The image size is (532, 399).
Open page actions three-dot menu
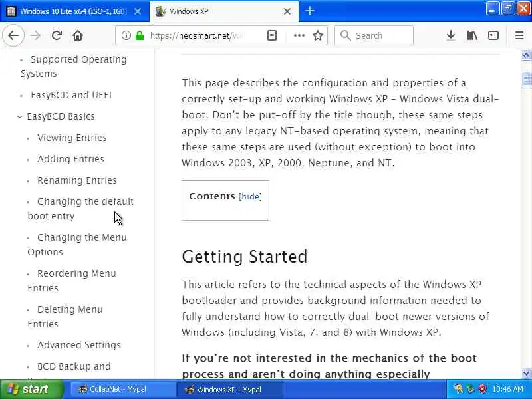299,35
